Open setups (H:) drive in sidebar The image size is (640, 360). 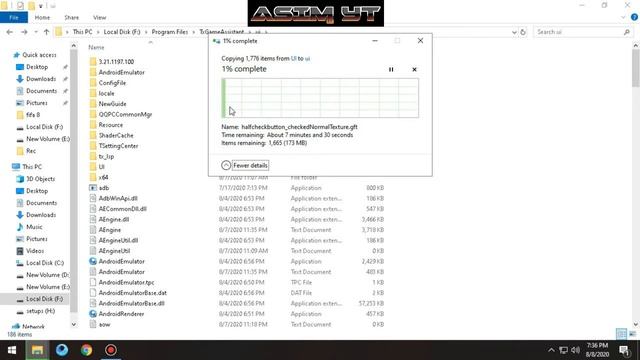coord(40,311)
